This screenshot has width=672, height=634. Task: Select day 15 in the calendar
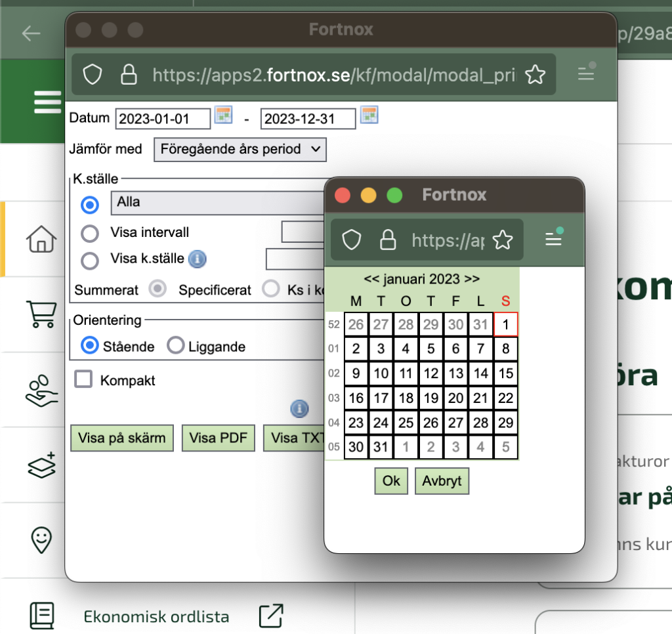coord(506,373)
